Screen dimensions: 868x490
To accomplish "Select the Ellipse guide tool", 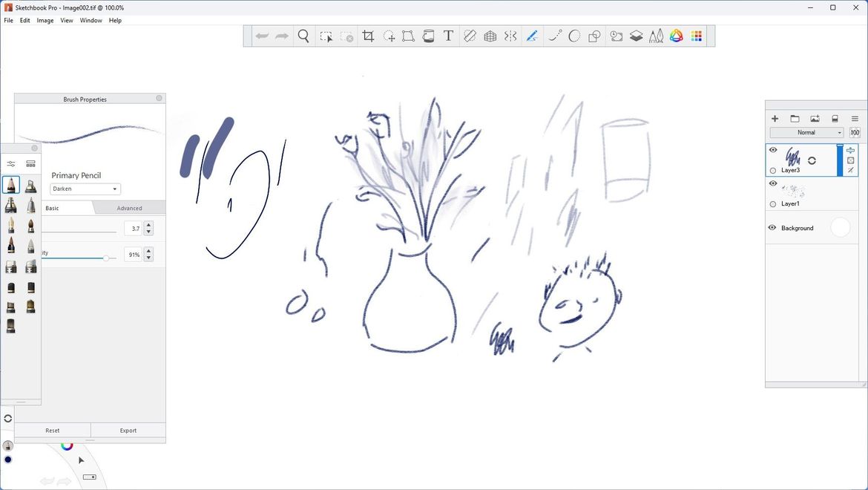I will (x=573, y=36).
